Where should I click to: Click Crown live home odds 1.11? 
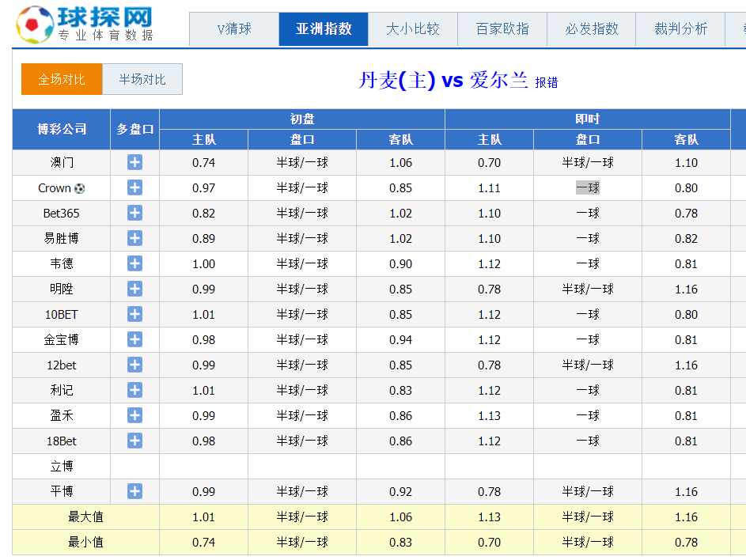point(489,188)
